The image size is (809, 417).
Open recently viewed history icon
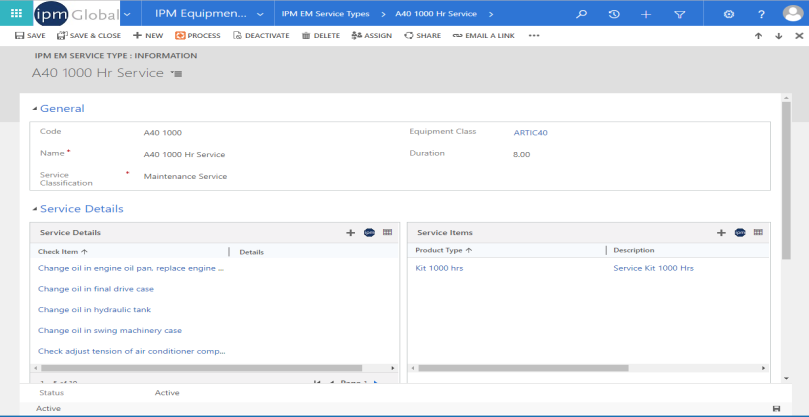tap(613, 14)
